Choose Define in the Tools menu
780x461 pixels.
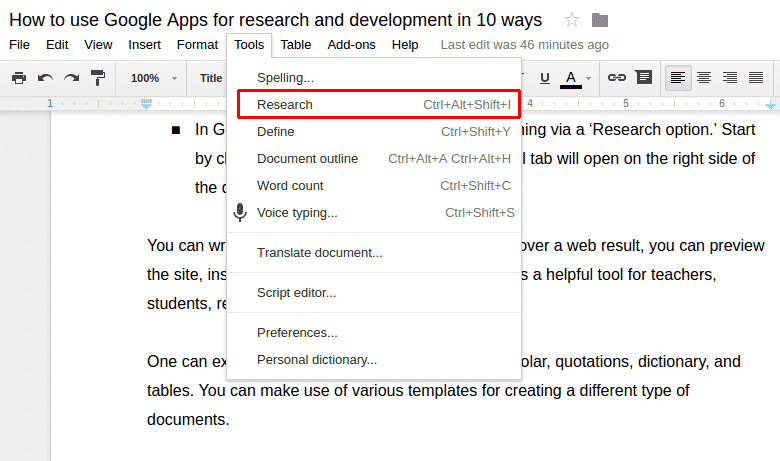pos(374,132)
